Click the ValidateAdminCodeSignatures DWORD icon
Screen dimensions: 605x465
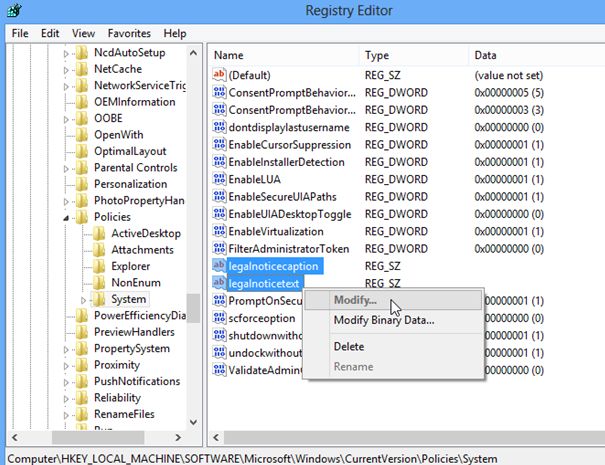pyautogui.click(x=219, y=370)
